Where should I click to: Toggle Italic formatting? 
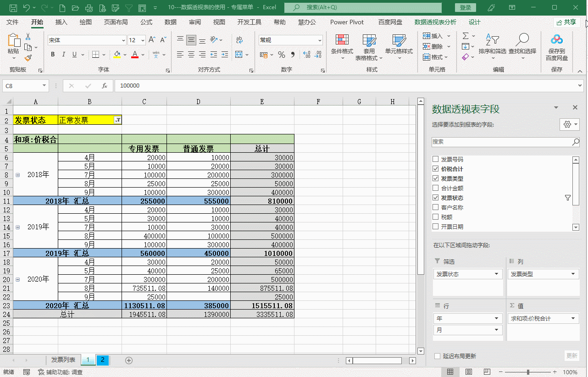pyautogui.click(x=63, y=55)
